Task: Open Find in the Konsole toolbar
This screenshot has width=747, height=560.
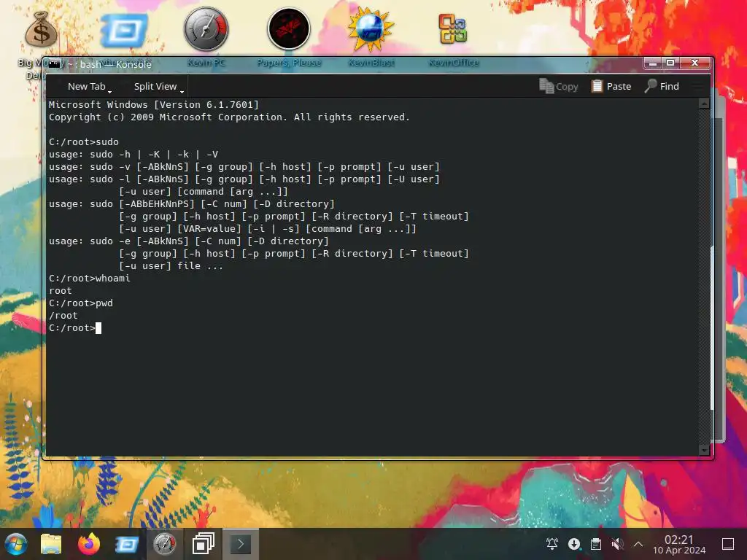Action: click(x=662, y=86)
